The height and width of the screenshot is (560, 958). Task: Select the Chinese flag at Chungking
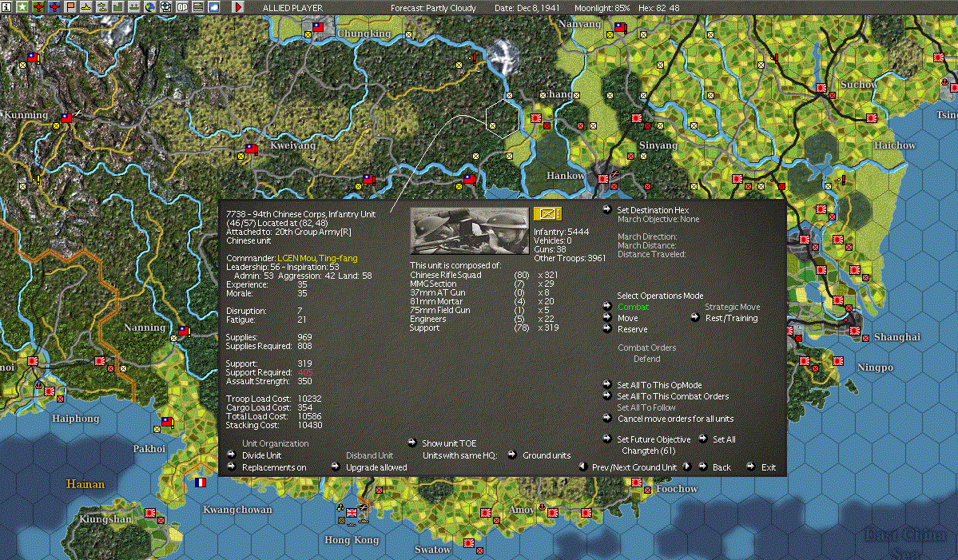[x=318, y=27]
